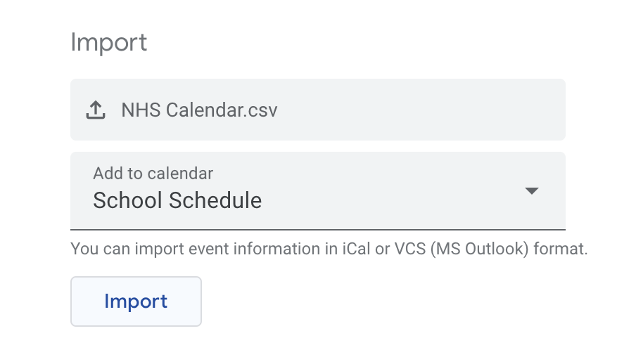
Task: Click the word Import in the heading
Action: [x=109, y=42]
